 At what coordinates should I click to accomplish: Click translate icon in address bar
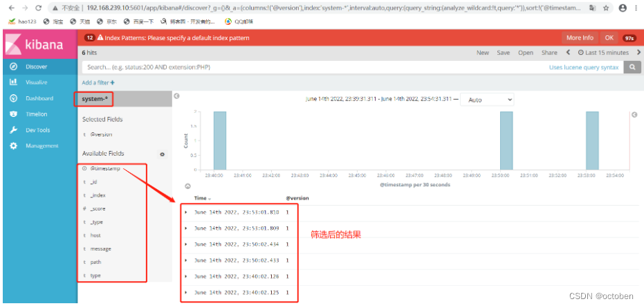click(592, 8)
